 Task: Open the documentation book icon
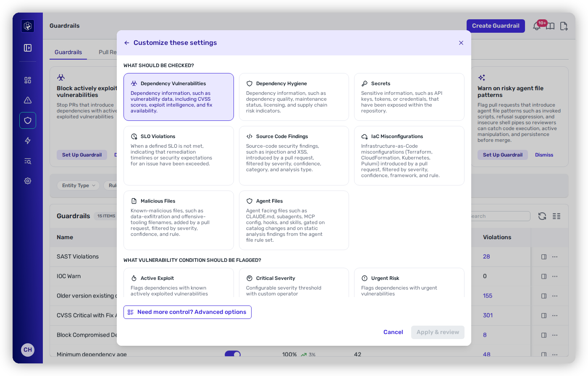click(550, 26)
